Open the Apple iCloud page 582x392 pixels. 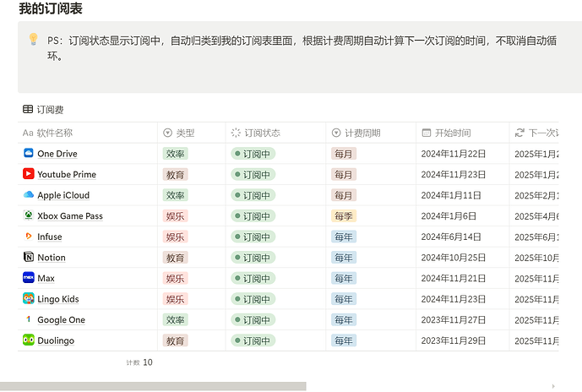point(63,195)
